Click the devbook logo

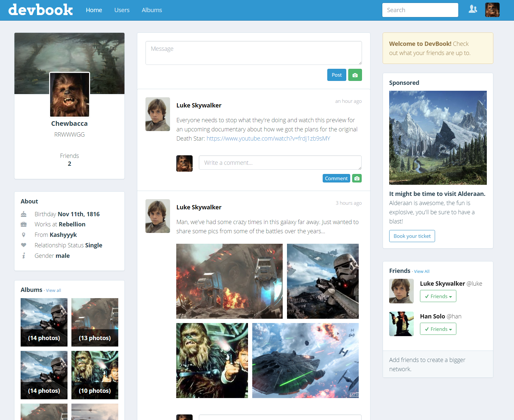coord(41,10)
